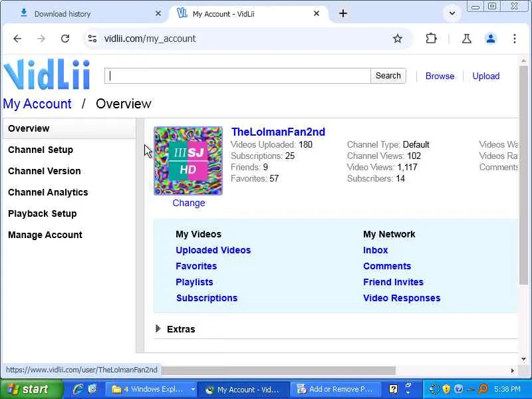The height and width of the screenshot is (399, 532).
Task: Click the help question mark taskbar icon
Action: click(x=394, y=389)
